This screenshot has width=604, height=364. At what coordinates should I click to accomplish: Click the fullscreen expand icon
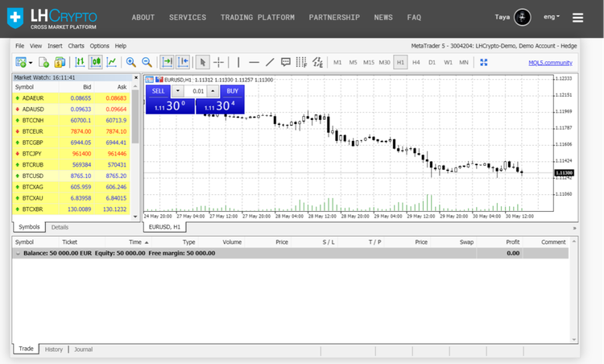coord(484,62)
